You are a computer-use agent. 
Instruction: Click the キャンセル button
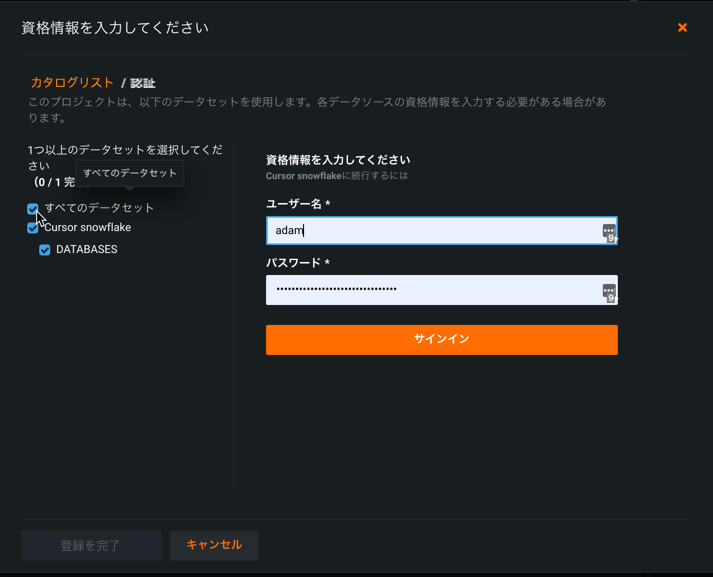click(214, 545)
